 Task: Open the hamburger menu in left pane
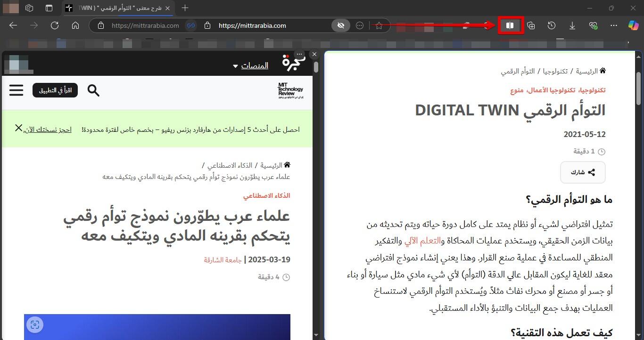pyautogui.click(x=17, y=90)
